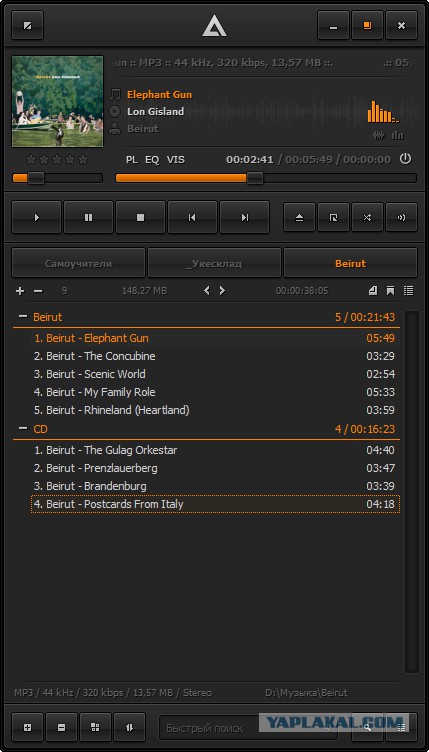Toggle the PL playlist view
The image size is (429, 752).
(x=132, y=160)
